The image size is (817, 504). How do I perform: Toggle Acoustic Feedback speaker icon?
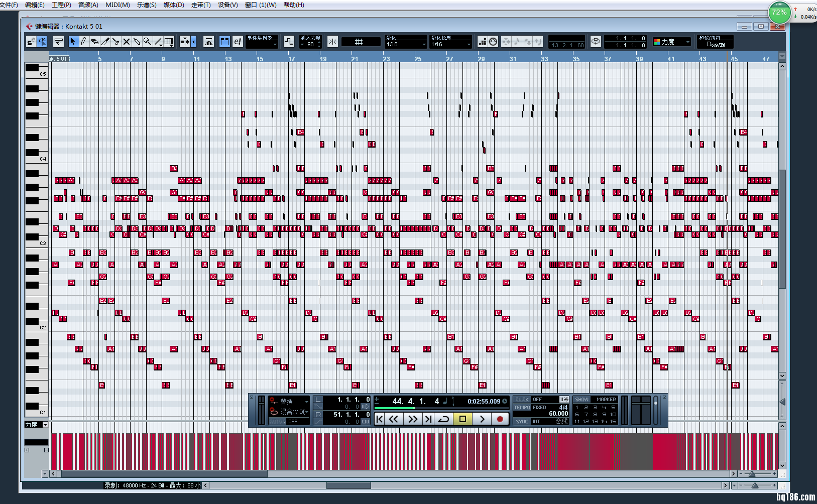(42, 42)
